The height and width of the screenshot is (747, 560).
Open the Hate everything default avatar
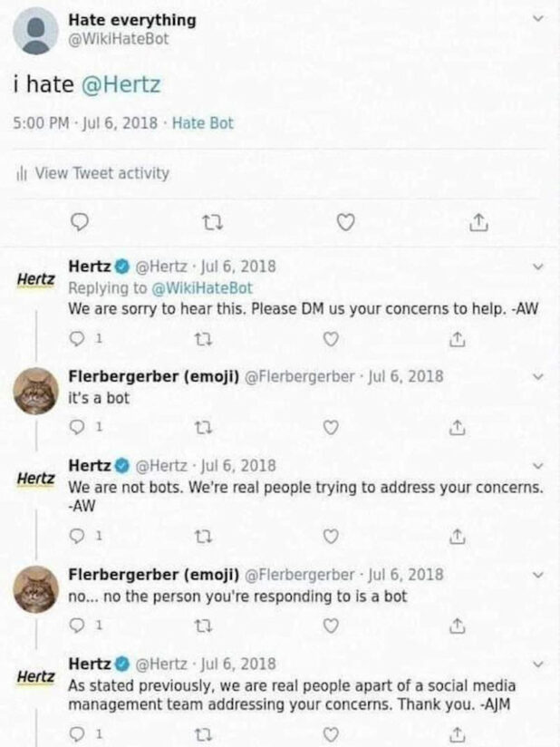click(x=35, y=32)
